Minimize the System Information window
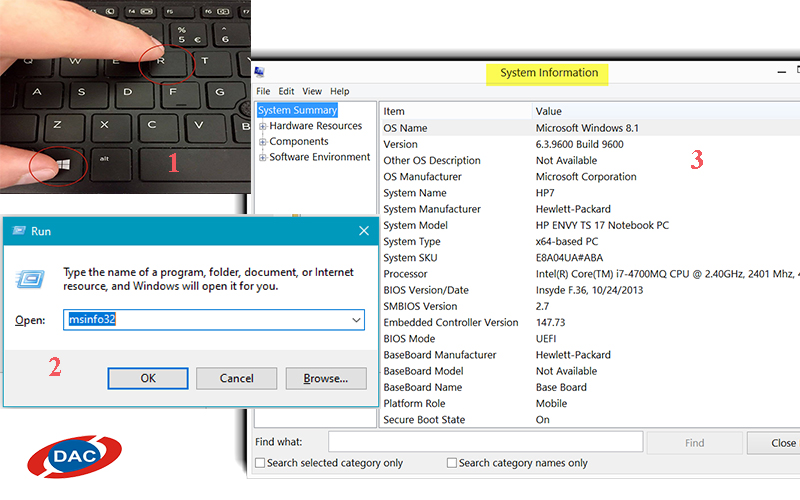Screen dimensions: 800x500 pos(782,72)
